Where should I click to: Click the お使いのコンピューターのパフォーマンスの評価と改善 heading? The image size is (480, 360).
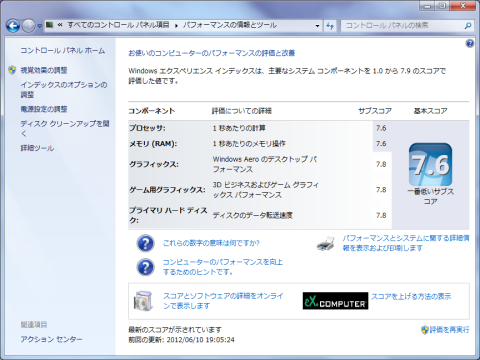click(x=212, y=53)
